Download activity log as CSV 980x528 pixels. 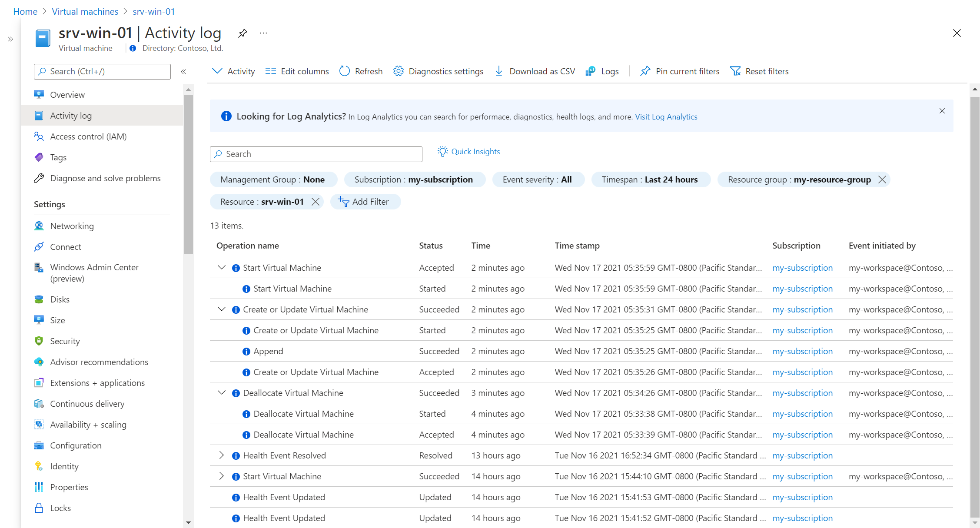click(535, 71)
